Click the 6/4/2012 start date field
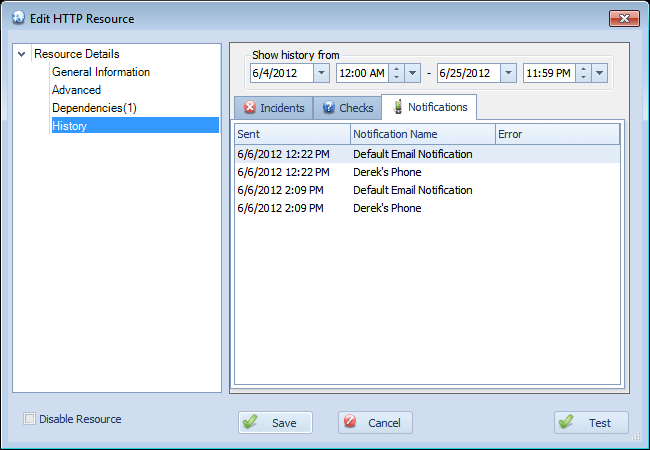Viewport: 650px width, 450px height. [x=282, y=73]
